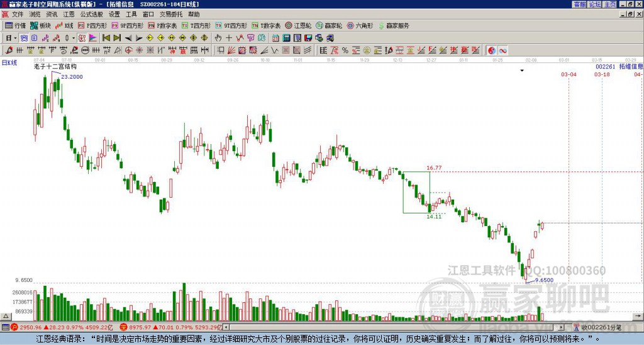Switch to K线 view button
Viewport: 644px width, 345px height.
click(64, 25)
